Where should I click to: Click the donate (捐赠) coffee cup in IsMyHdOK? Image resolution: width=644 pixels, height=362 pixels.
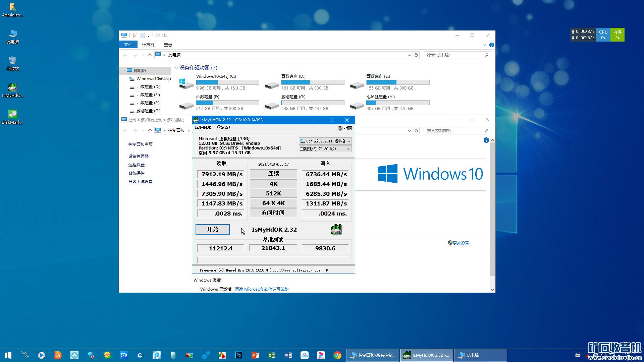(x=344, y=128)
